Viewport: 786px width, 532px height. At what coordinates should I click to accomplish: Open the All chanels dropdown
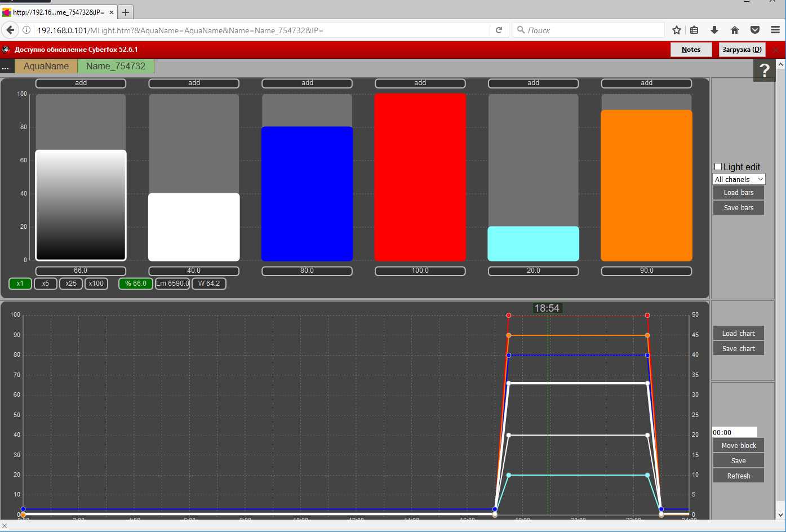click(x=739, y=179)
